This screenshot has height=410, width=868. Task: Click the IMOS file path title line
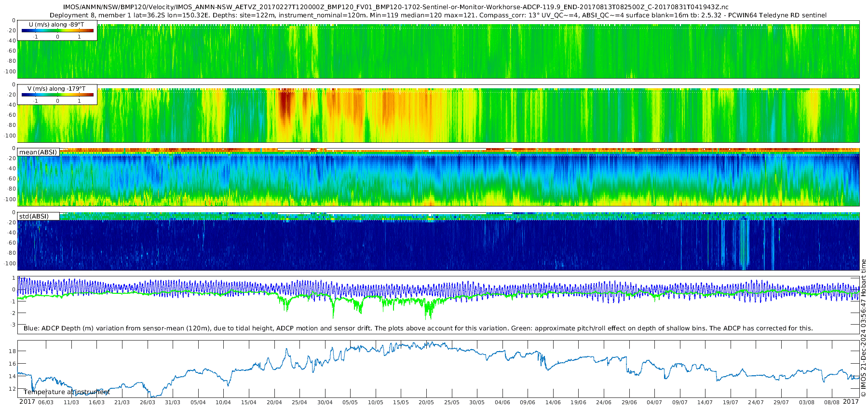(396, 7)
